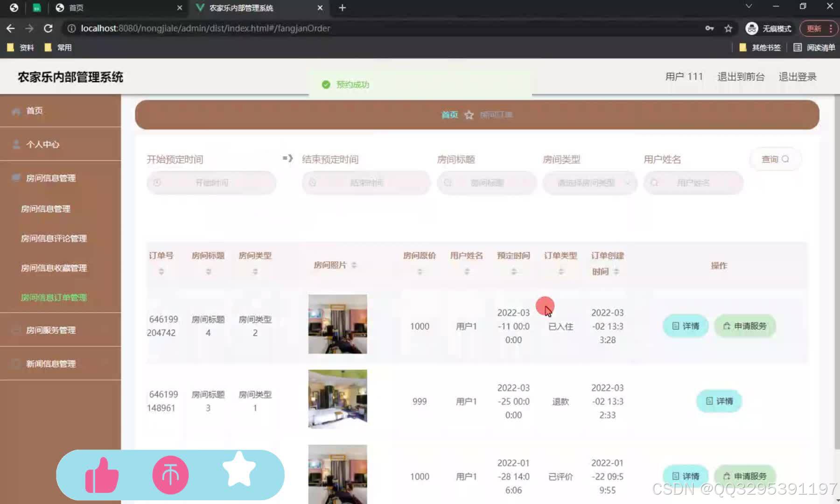View site information icon in address bar
840x504 pixels.
point(71,28)
